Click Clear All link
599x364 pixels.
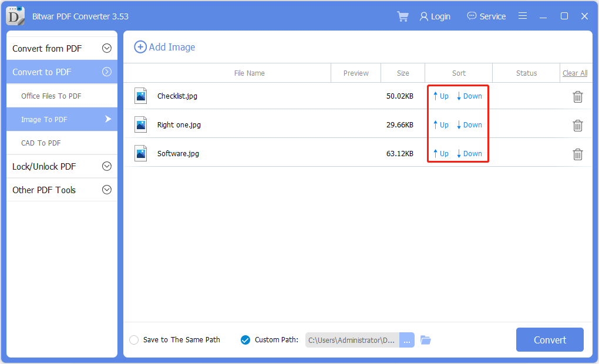coord(574,73)
